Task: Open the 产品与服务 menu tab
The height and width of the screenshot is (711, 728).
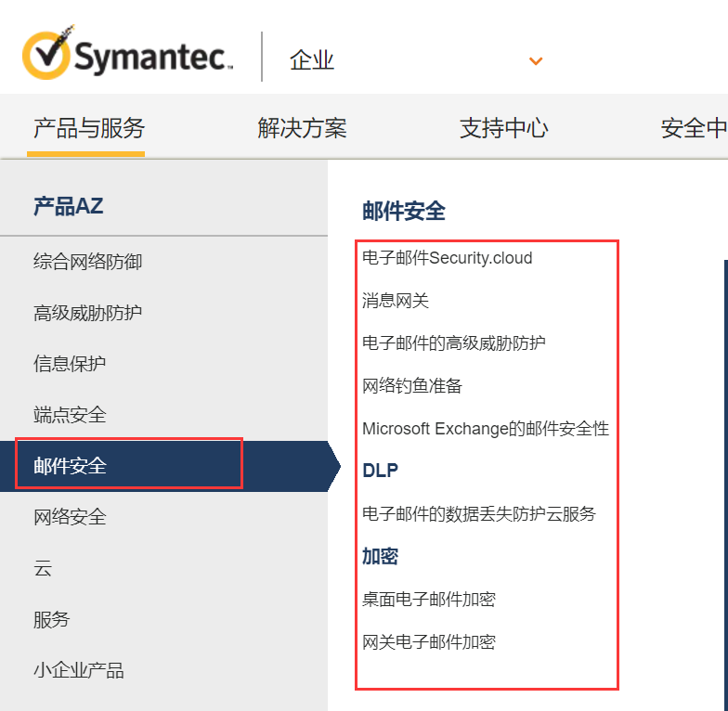Action: [89, 128]
